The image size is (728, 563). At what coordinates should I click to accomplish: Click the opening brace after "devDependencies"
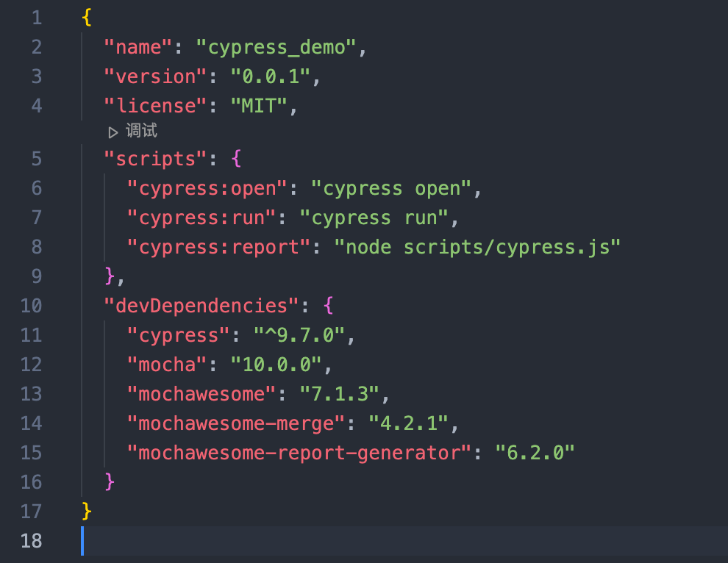point(328,306)
